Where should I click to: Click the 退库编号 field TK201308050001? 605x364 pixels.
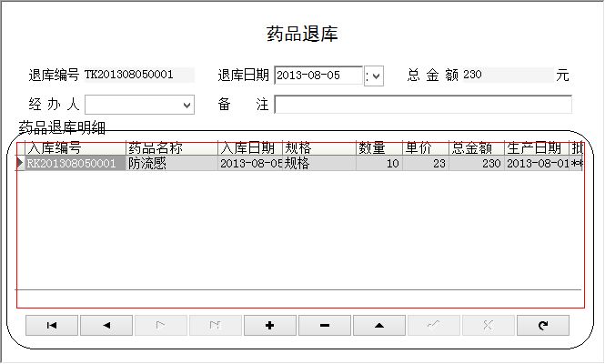pyautogui.click(x=139, y=75)
